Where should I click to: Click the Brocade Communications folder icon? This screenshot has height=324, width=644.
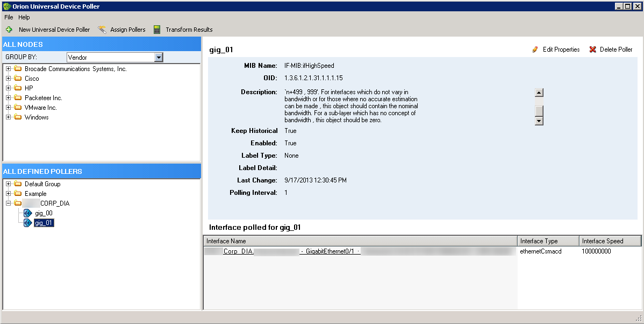point(18,69)
